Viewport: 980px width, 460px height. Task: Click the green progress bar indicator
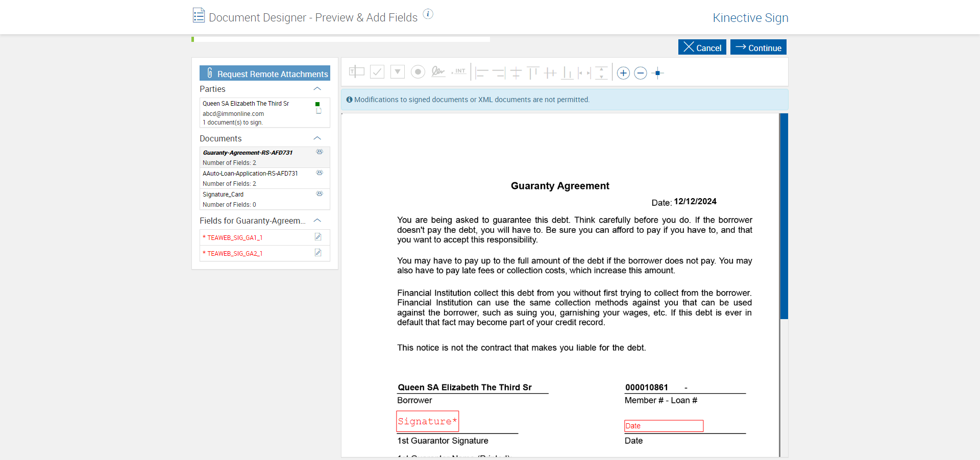(x=193, y=39)
